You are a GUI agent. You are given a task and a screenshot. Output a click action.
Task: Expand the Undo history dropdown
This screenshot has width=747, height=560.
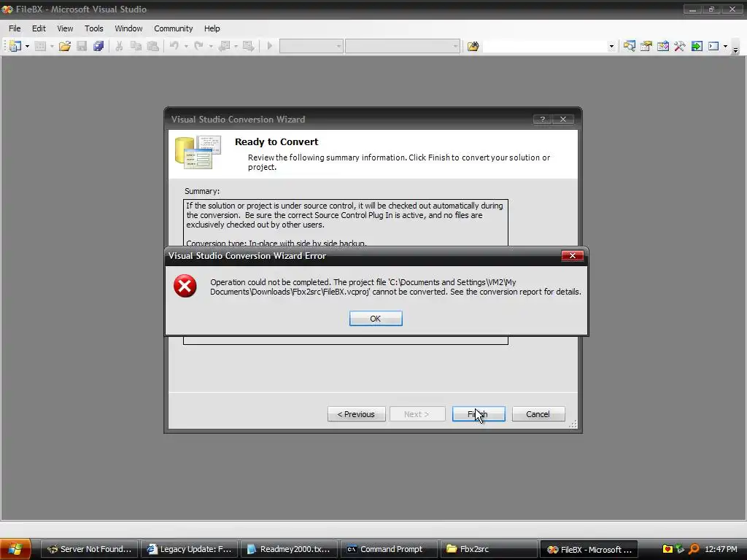186,46
